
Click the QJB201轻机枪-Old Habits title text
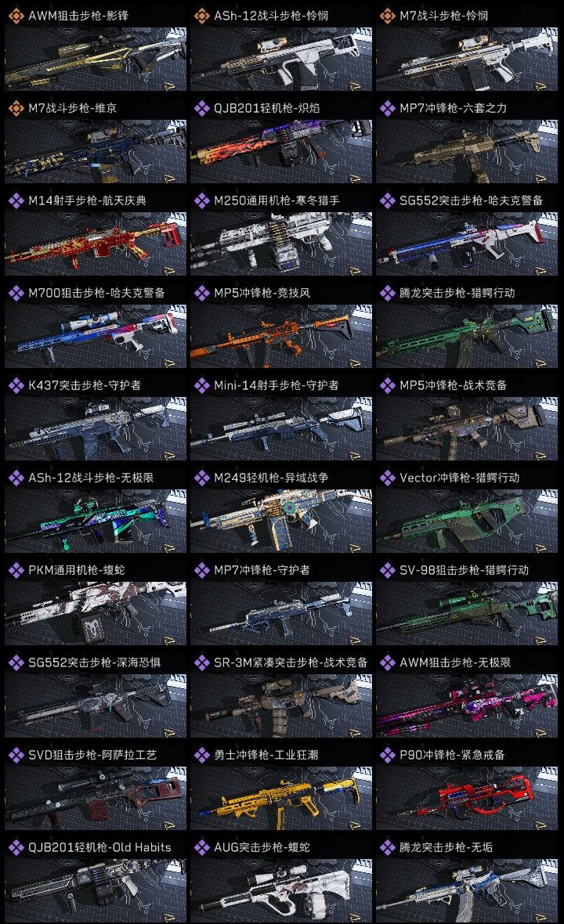click(x=99, y=847)
